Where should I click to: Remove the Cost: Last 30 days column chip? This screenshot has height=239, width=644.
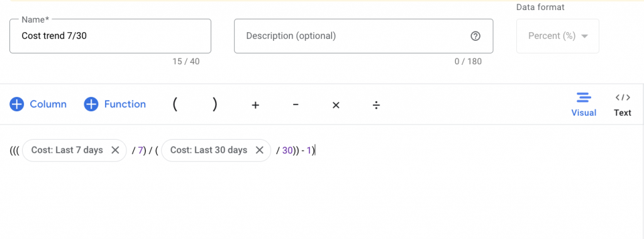(x=260, y=150)
